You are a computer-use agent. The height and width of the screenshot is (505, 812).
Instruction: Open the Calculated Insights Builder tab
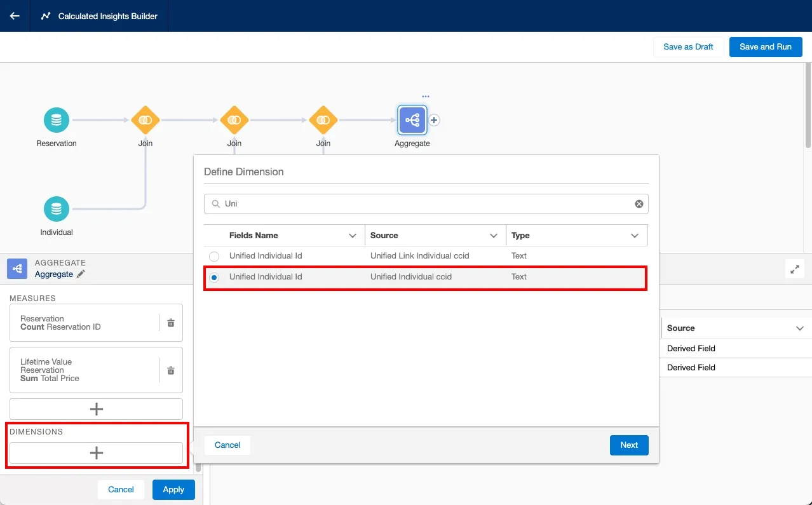(x=99, y=16)
